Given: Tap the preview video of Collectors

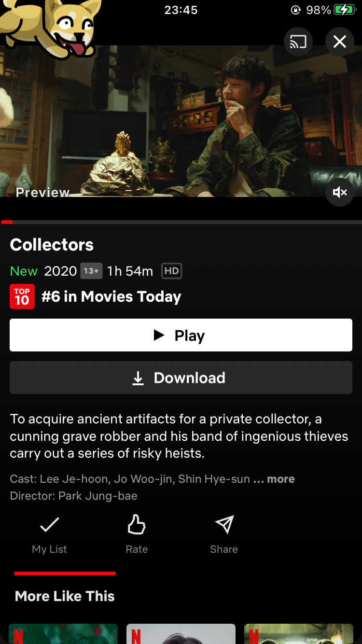Looking at the screenshot, I should [x=181, y=121].
